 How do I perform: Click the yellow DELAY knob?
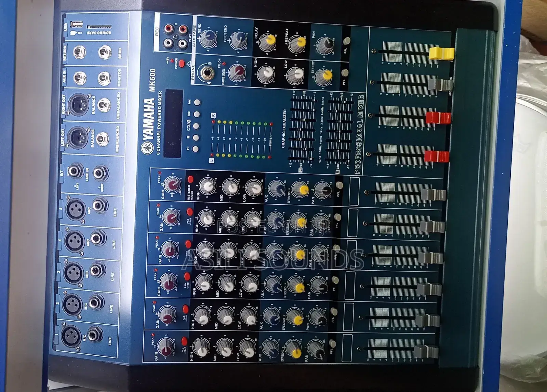[x=268, y=41]
